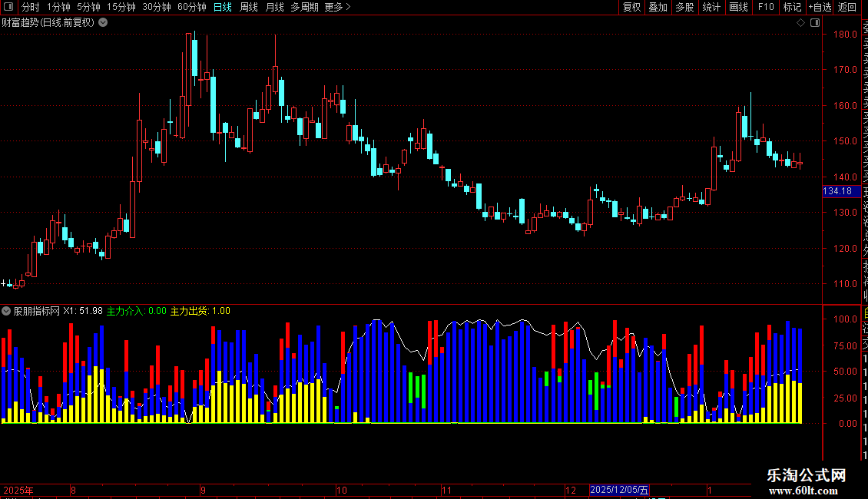Switch to 日线 daily chart
The height and width of the screenshot is (499, 868).
click(x=223, y=7)
